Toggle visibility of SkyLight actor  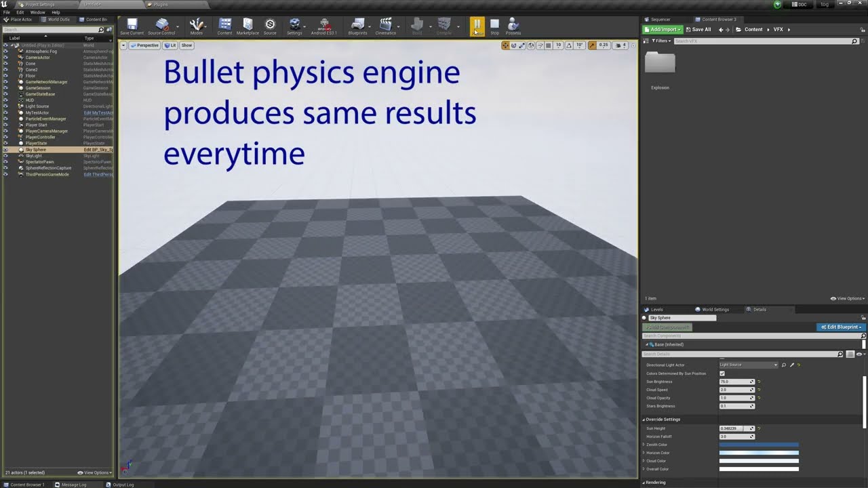click(x=5, y=156)
